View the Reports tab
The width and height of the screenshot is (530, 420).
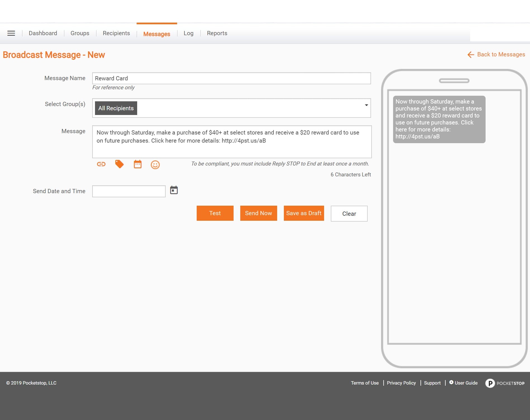coord(217,33)
